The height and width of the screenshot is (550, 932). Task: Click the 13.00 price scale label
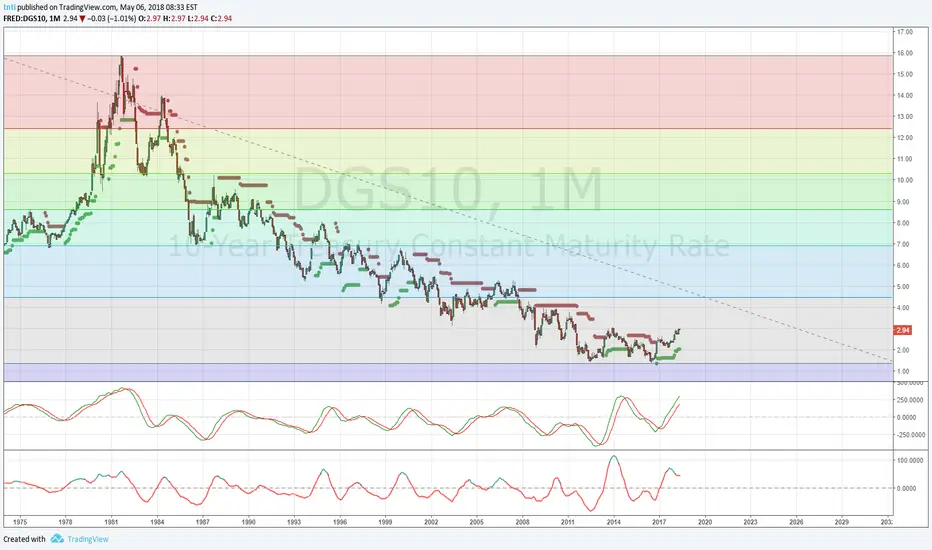click(905, 117)
